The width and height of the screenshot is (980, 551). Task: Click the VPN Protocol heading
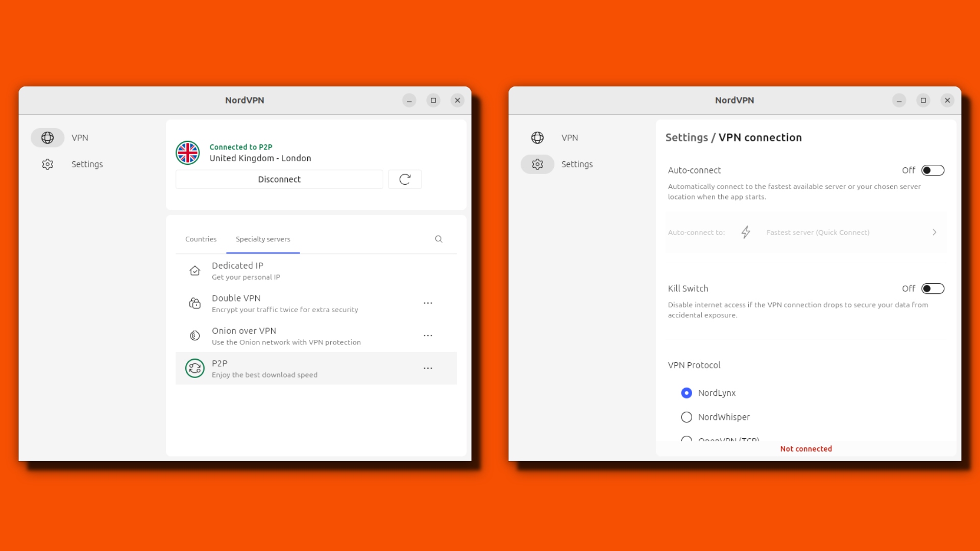coord(694,365)
